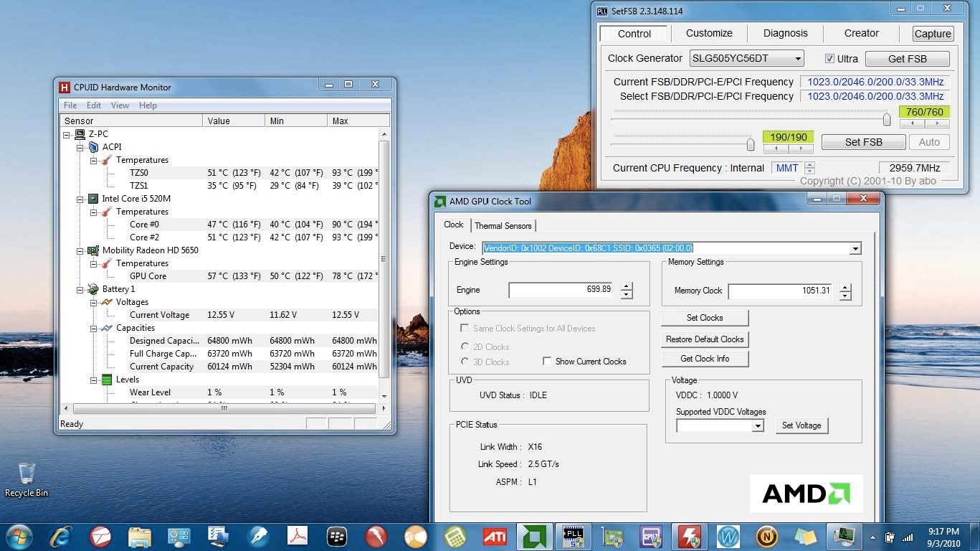Viewport: 980px width, 551px height.
Task: Select the 3D Clocks radio button
Action: click(x=465, y=362)
